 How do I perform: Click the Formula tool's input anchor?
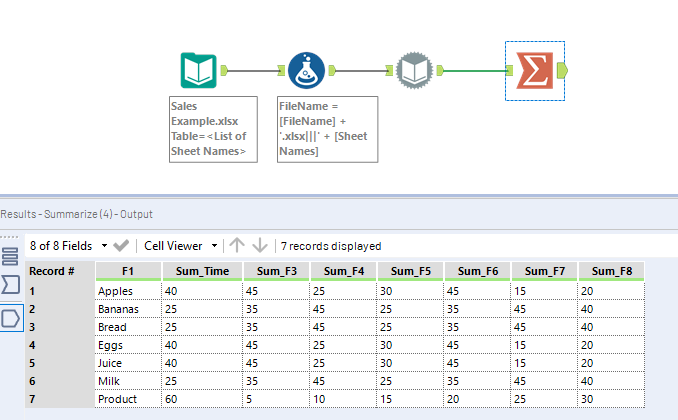coord(281,70)
